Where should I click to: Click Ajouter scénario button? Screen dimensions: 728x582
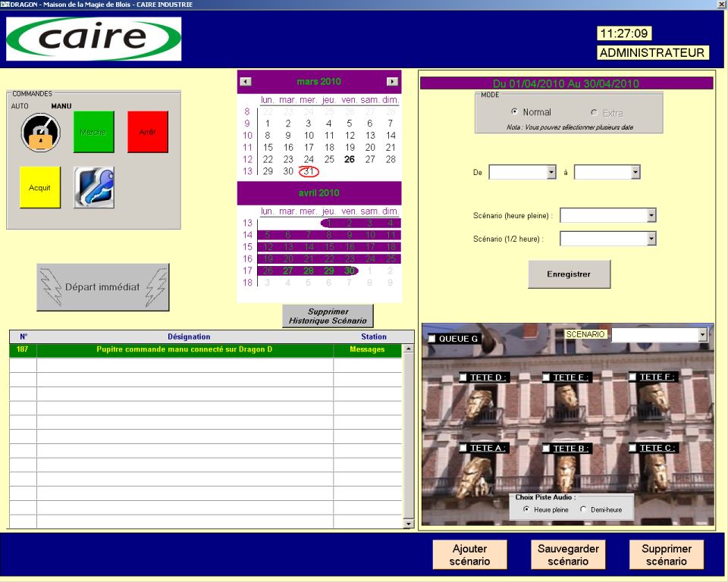[x=469, y=555]
